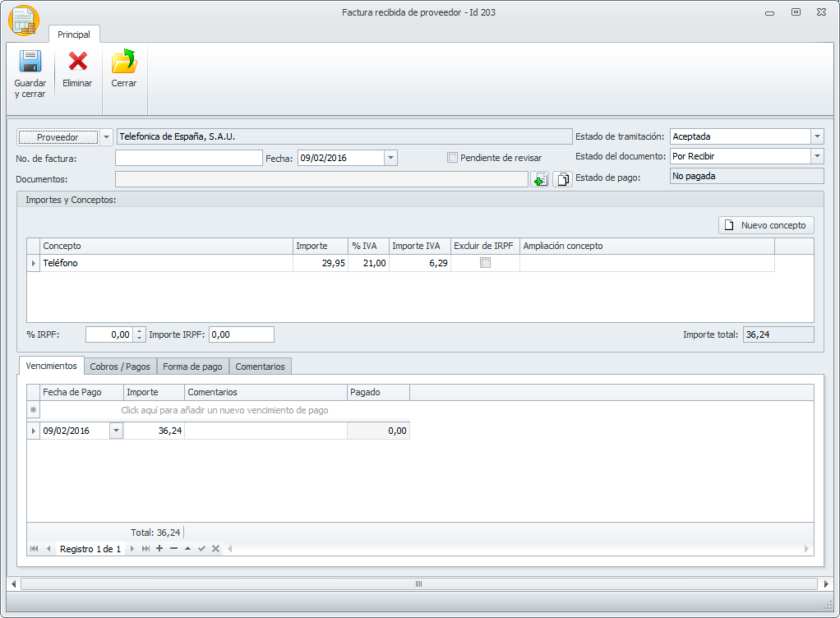The height and width of the screenshot is (618, 840).
Task: Cancel the edit with the navigator X icon
Action: click(215, 549)
